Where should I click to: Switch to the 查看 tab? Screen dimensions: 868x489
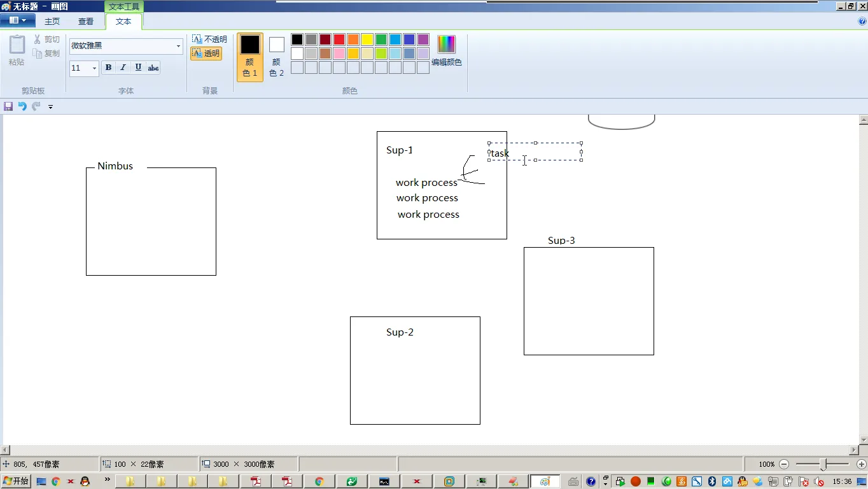[x=86, y=22]
